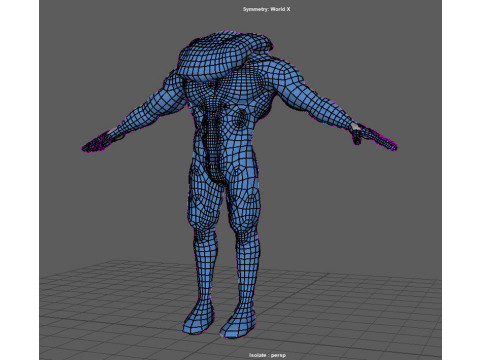Click the "Symmetry: World X" viewport label

pos(266,9)
